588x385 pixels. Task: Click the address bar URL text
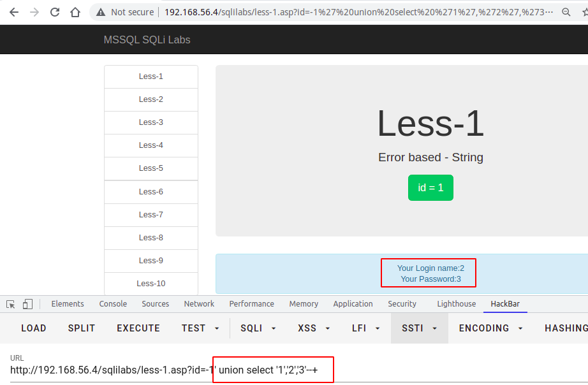pos(358,12)
